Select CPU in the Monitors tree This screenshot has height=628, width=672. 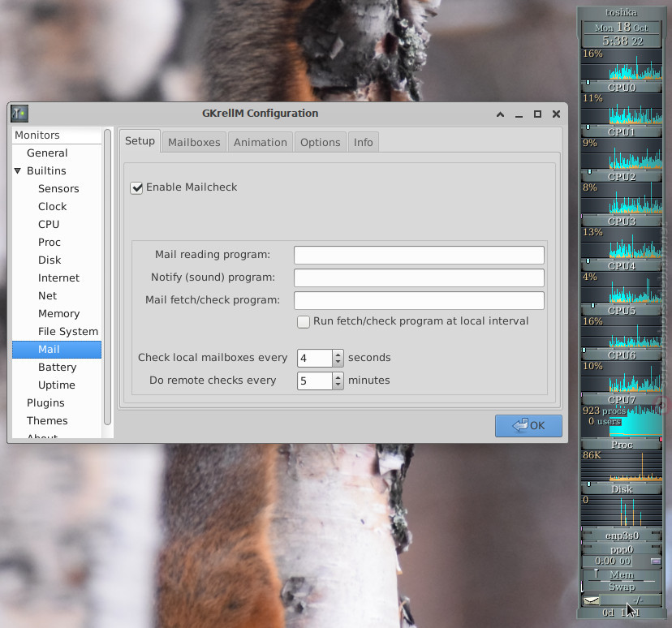tap(49, 225)
